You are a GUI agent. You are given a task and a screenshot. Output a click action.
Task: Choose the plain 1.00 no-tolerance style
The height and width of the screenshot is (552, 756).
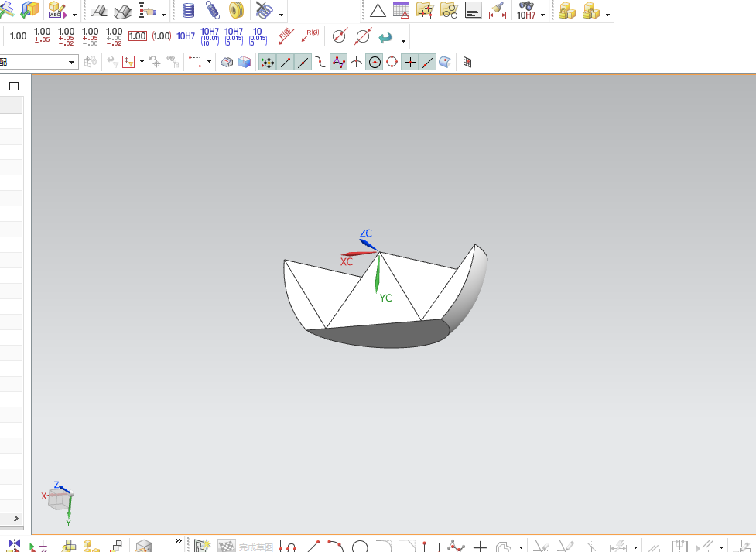pyautogui.click(x=19, y=36)
